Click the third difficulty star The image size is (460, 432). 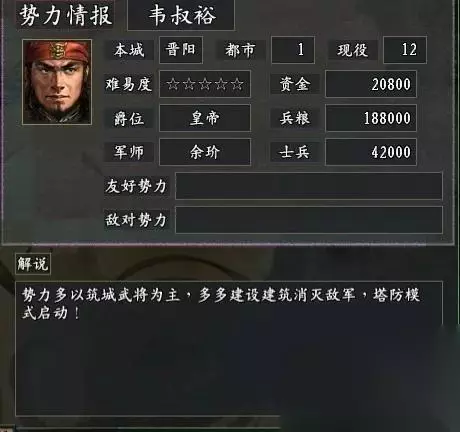pos(205,84)
